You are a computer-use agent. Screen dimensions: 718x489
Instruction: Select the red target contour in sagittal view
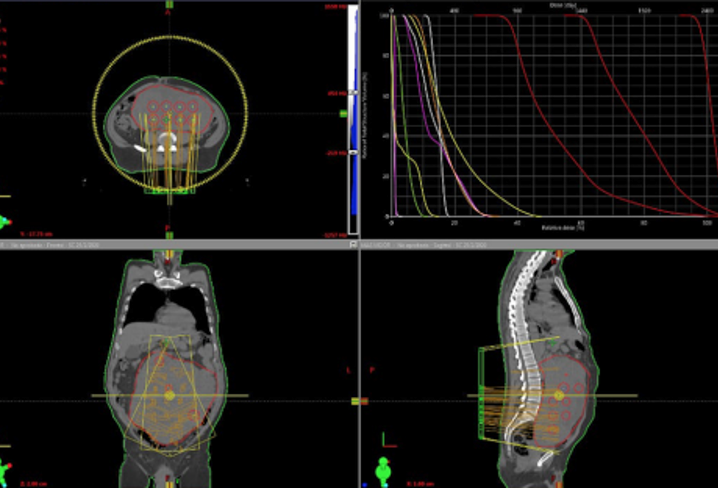pos(563,403)
